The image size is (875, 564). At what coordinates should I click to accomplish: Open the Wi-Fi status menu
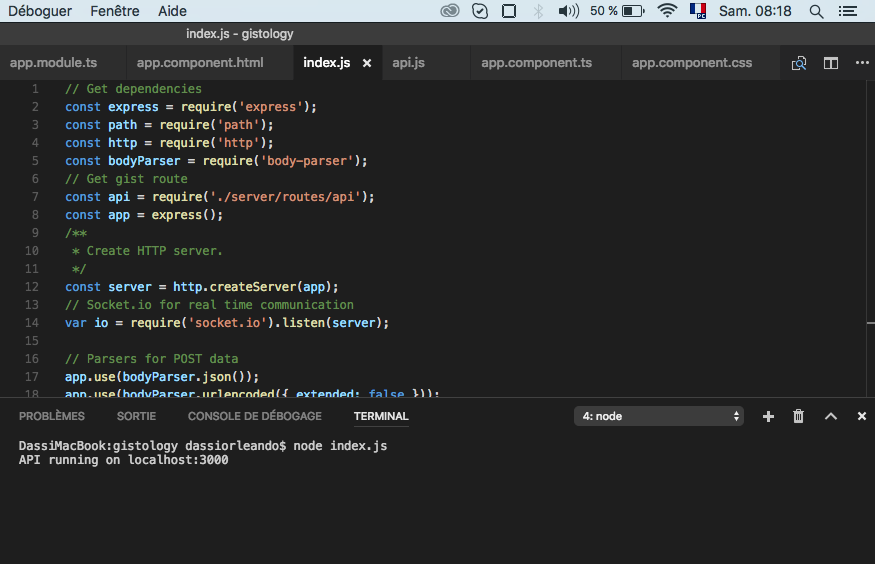point(667,11)
